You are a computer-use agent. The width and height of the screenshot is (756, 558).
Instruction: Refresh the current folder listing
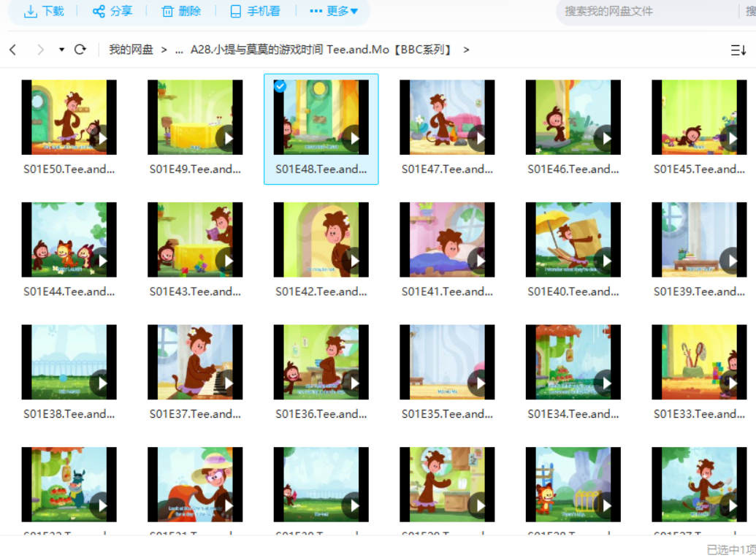click(x=80, y=49)
